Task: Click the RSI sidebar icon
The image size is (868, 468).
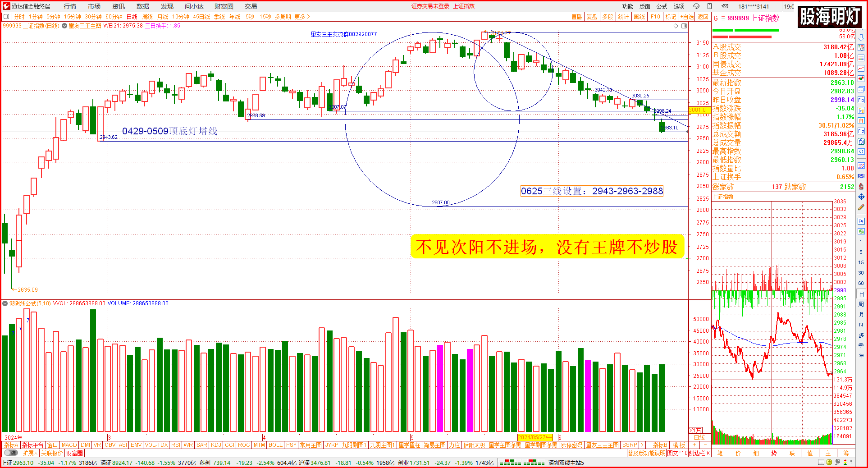Action: click(x=861, y=176)
